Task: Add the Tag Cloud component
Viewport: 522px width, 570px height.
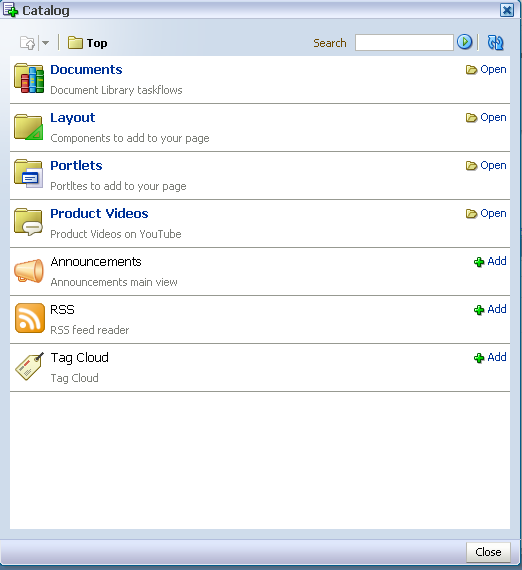Action: [x=490, y=357]
